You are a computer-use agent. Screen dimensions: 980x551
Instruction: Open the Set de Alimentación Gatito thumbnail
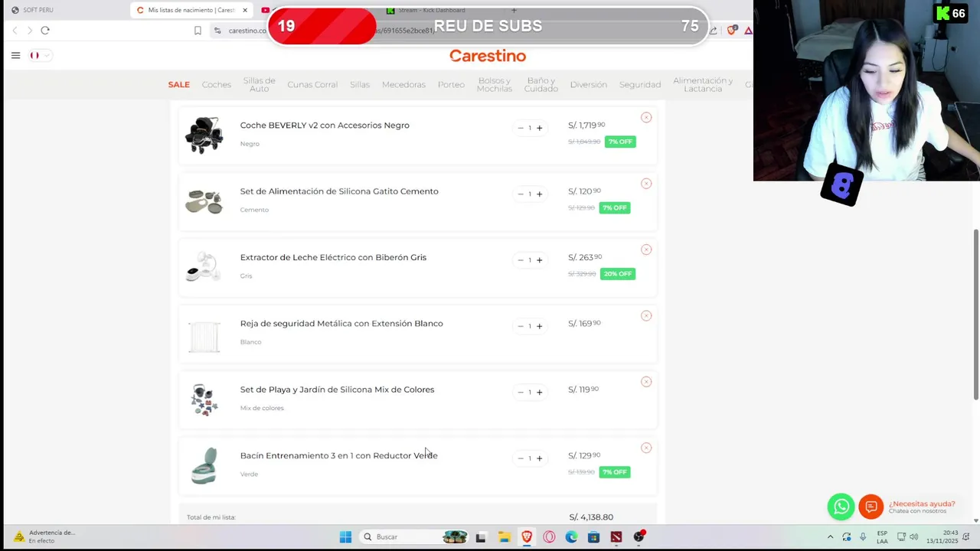pos(204,201)
